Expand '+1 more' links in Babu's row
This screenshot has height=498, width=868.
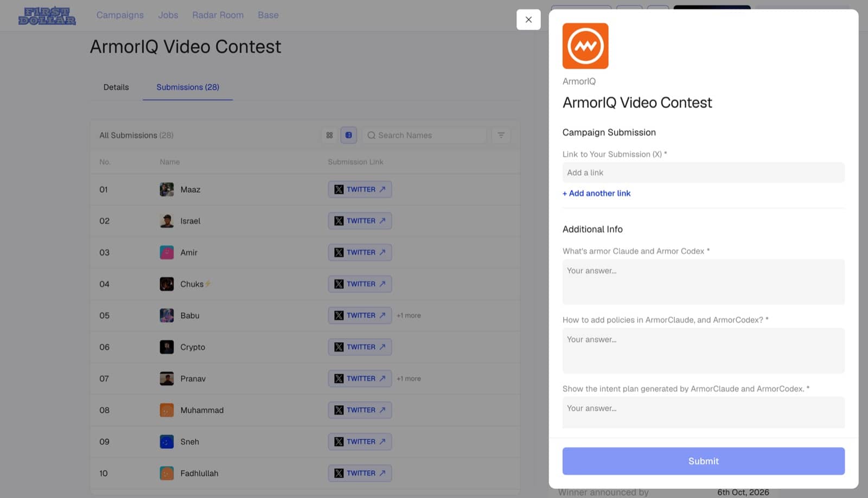pyautogui.click(x=409, y=315)
